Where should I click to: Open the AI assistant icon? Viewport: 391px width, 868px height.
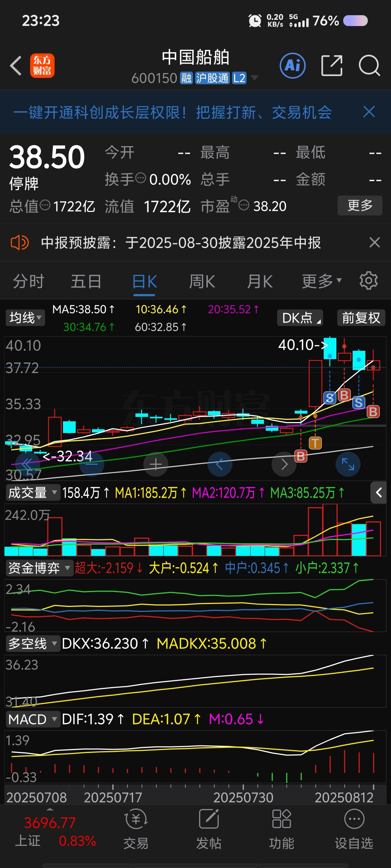click(x=293, y=66)
